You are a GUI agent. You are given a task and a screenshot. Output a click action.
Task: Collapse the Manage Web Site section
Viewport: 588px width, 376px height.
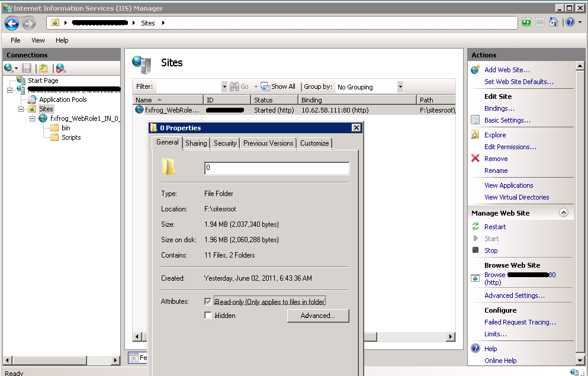tap(563, 213)
